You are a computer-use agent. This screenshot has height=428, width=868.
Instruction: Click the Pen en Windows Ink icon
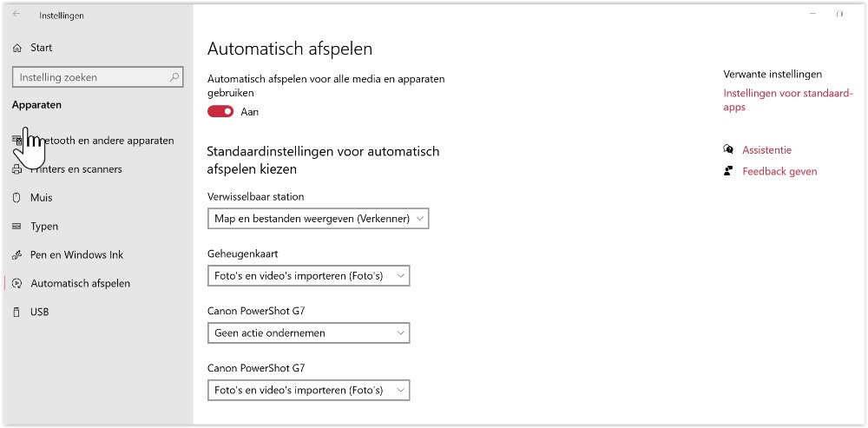(16, 255)
